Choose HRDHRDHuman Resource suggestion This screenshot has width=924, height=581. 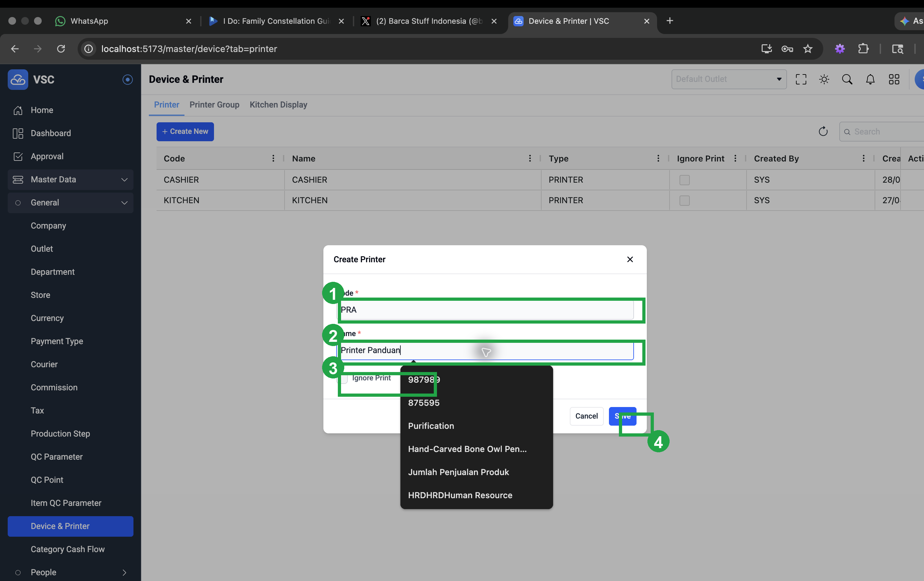(476, 495)
